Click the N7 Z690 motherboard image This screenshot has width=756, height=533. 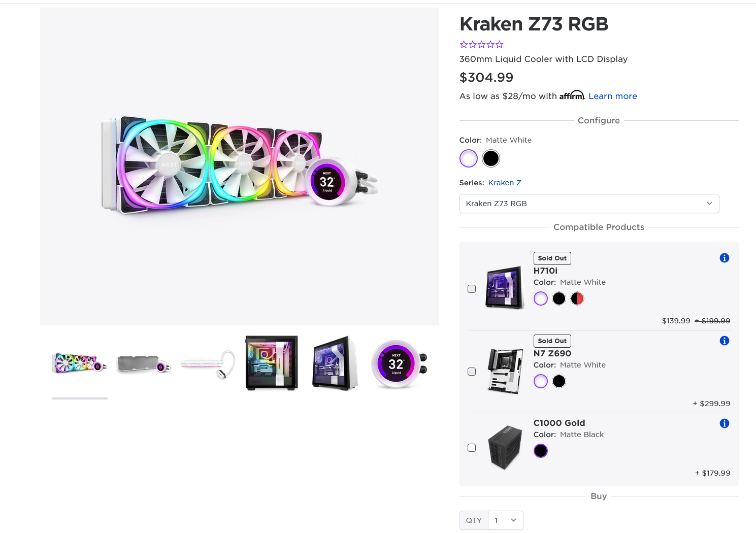(504, 371)
